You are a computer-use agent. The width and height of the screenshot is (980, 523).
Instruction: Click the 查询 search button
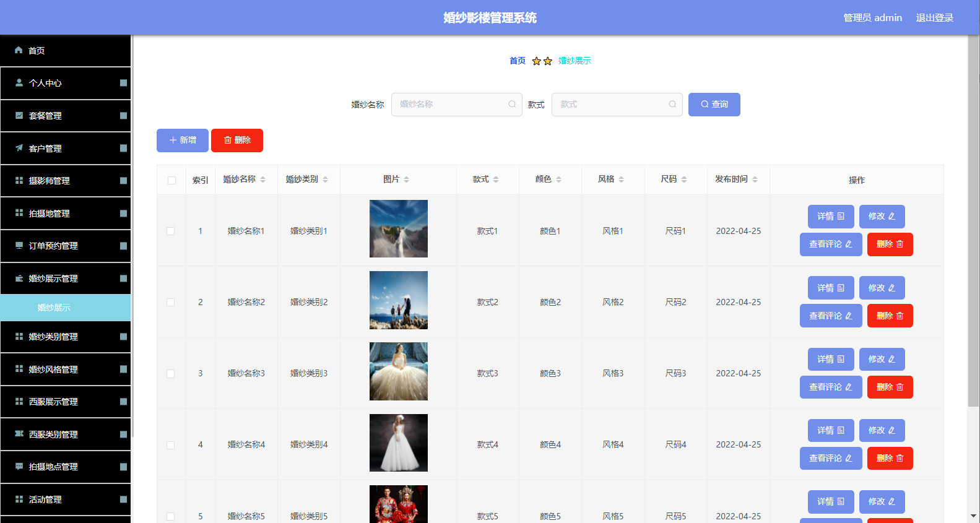(x=714, y=105)
